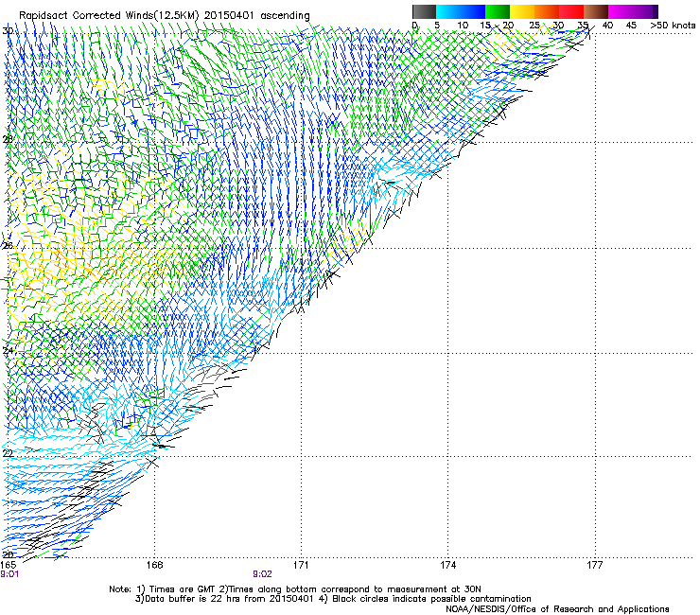Click legend tick label '25'
The height and width of the screenshot is (615, 700).
(534, 25)
